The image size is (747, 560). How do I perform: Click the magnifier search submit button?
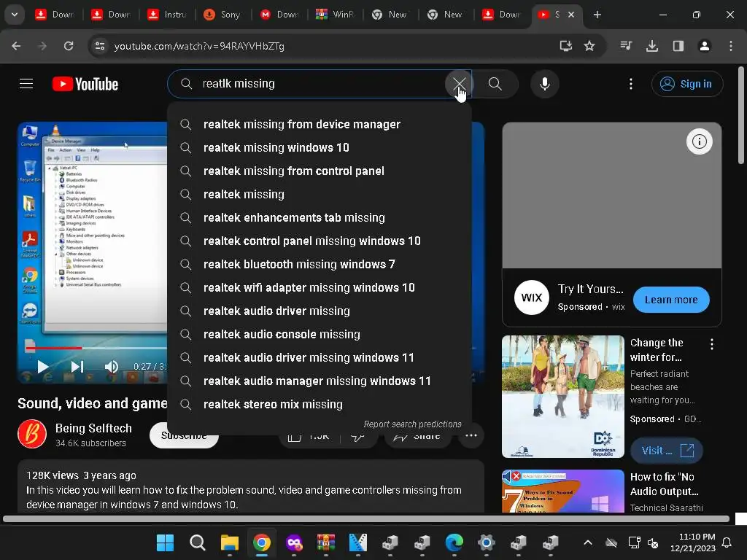tap(495, 84)
